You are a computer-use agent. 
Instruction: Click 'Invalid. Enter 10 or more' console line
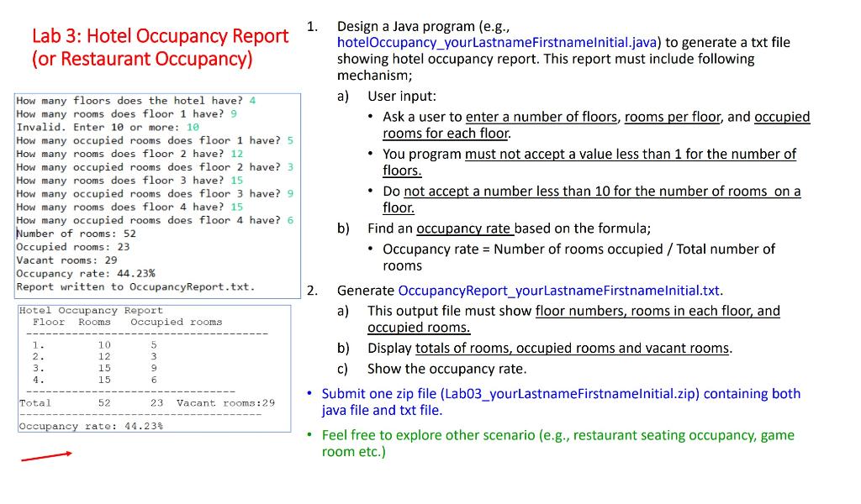108,127
